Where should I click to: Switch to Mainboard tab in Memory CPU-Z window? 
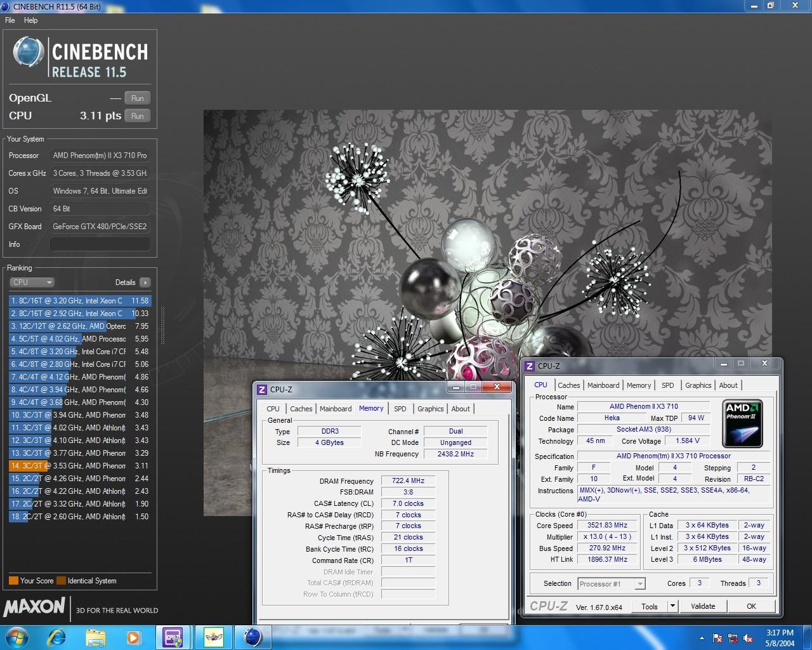(336, 409)
